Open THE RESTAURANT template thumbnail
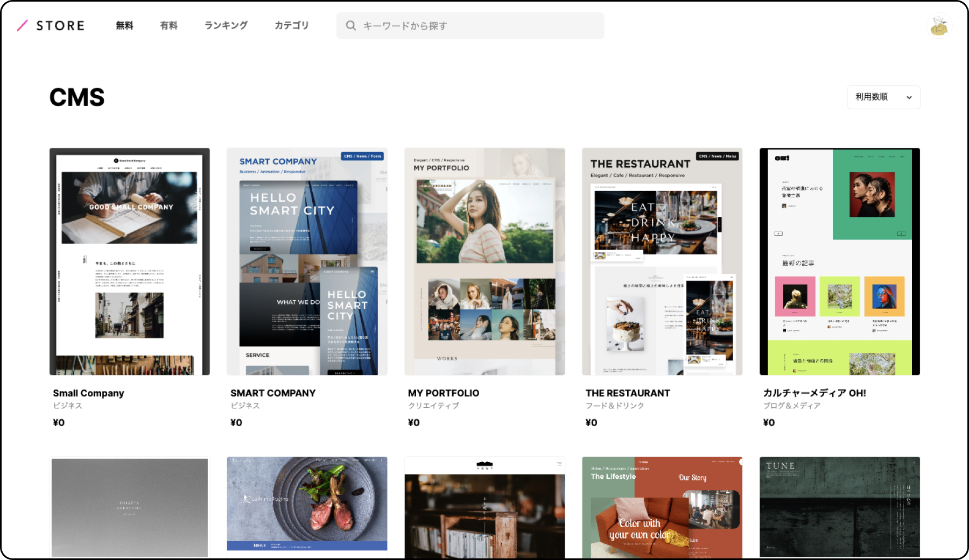969x560 pixels. click(662, 261)
